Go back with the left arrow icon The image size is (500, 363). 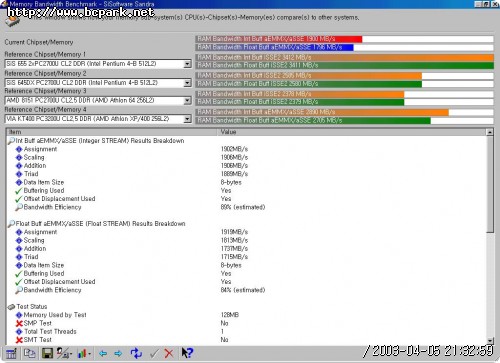pyautogui.click(x=103, y=353)
